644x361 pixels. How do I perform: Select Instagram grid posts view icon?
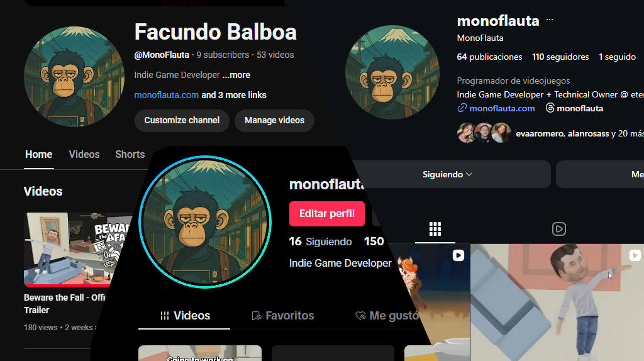[x=435, y=229]
